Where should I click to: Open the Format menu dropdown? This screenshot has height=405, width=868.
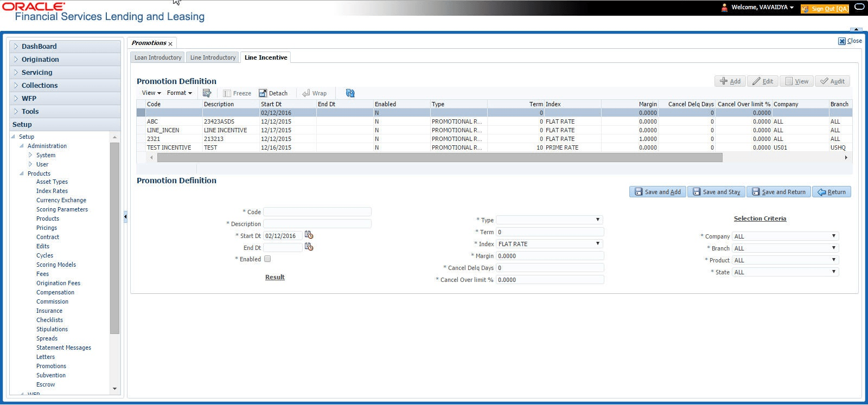(x=180, y=93)
